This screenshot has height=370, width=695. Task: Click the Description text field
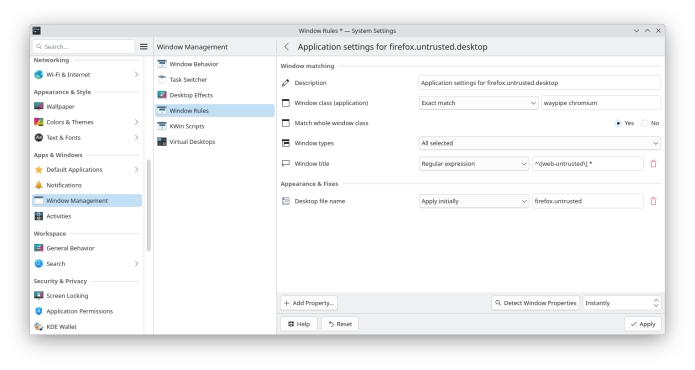(539, 83)
